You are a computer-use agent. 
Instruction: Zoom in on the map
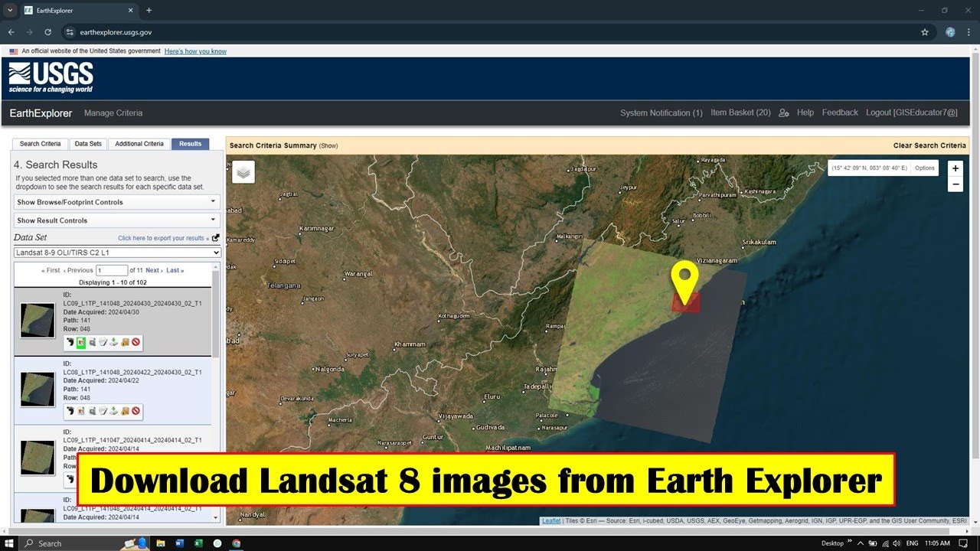tap(955, 168)
